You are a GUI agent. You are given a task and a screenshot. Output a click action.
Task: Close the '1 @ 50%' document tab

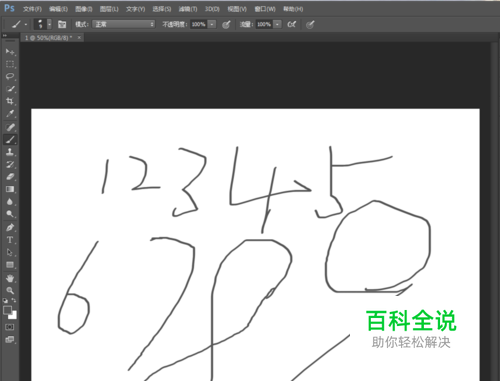(79, 38)
